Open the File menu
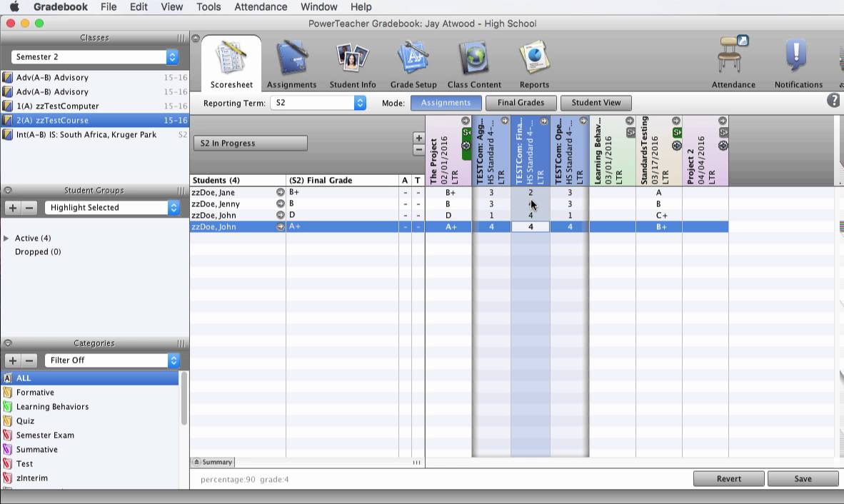This screenshot has width=844, height=504. tap(109, 7)
